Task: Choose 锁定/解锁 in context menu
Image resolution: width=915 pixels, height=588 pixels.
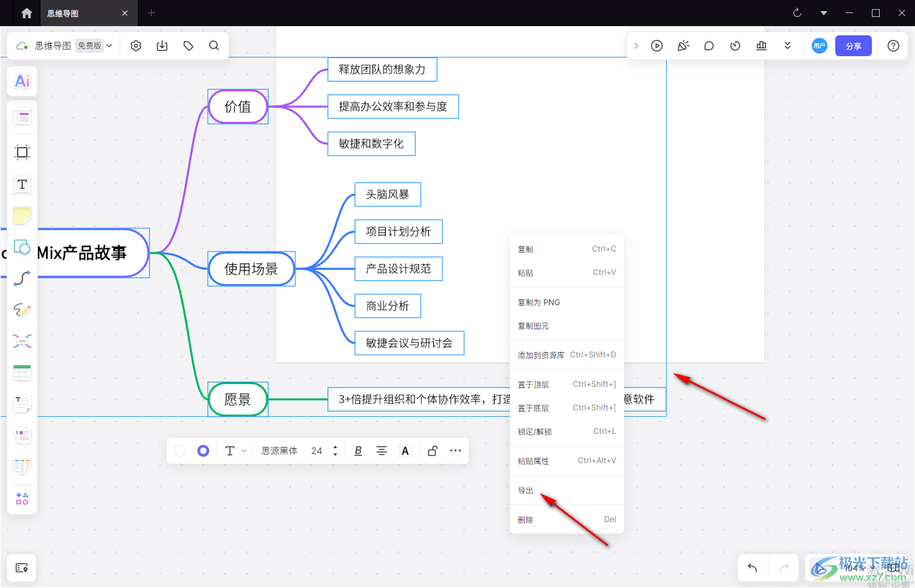Action: pyautogui.click(x=567, y=431)
